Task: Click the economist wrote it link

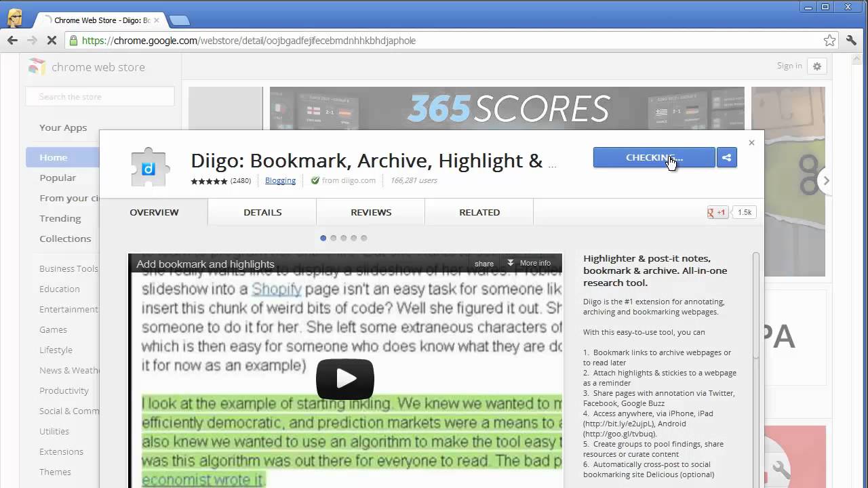Action: [x=202, y=480]
